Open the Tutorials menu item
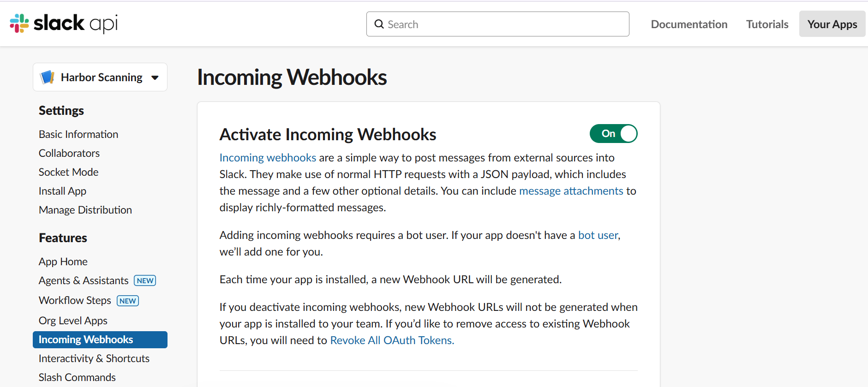This screenshot has width=868, height=387. pyautogui.click(x=767, y=24)
